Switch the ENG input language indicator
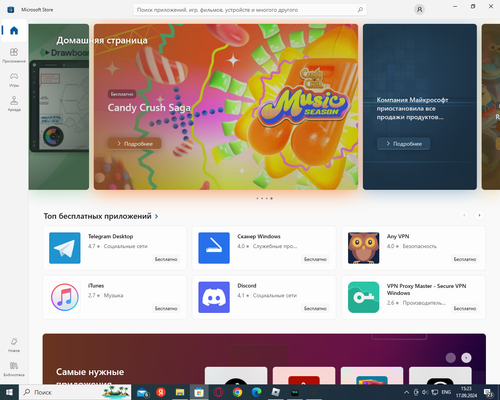Viewport: 500px width, 400px height. [446, 392]
